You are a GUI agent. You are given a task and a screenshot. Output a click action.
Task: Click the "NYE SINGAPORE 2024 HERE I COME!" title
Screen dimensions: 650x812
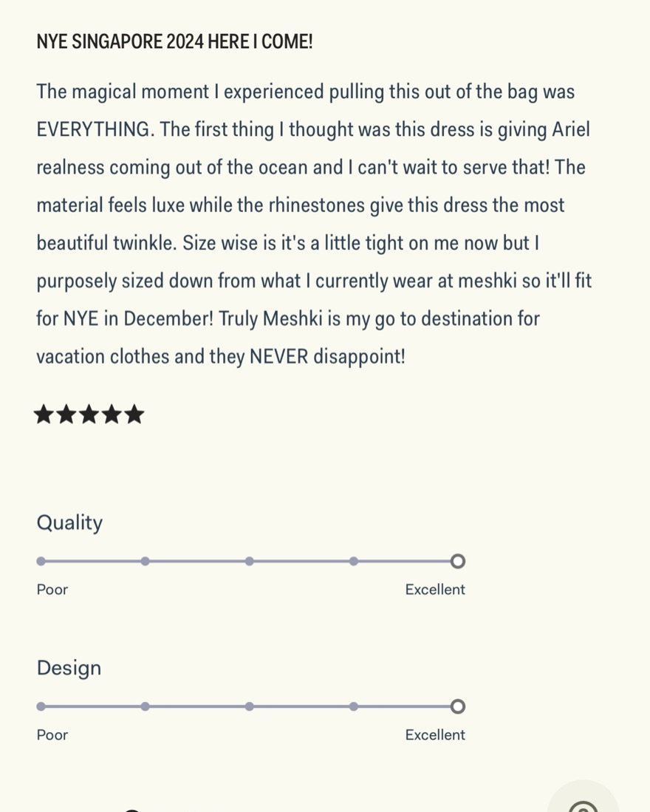[175, 42]
